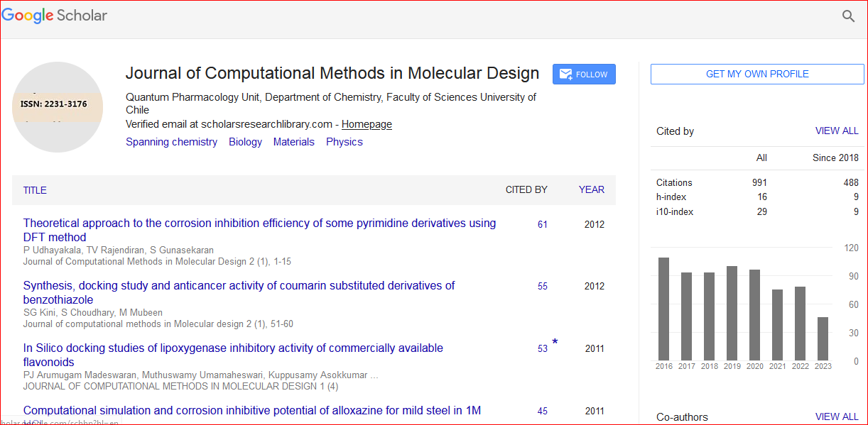Select the chemistry interest tag
The image size is (868, 425).
[171, 142]
